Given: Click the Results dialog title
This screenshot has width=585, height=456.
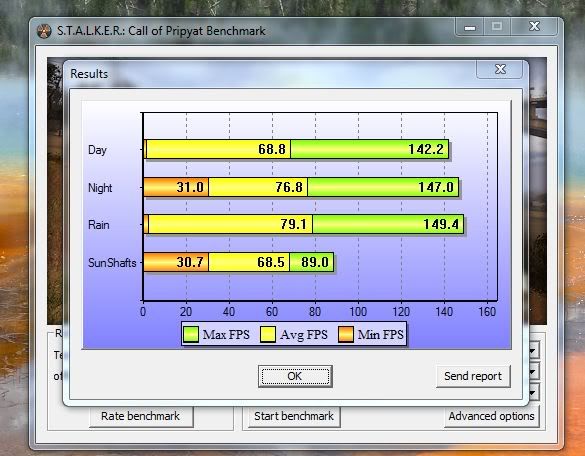Looking at the screenshot, I should (89, 74).
